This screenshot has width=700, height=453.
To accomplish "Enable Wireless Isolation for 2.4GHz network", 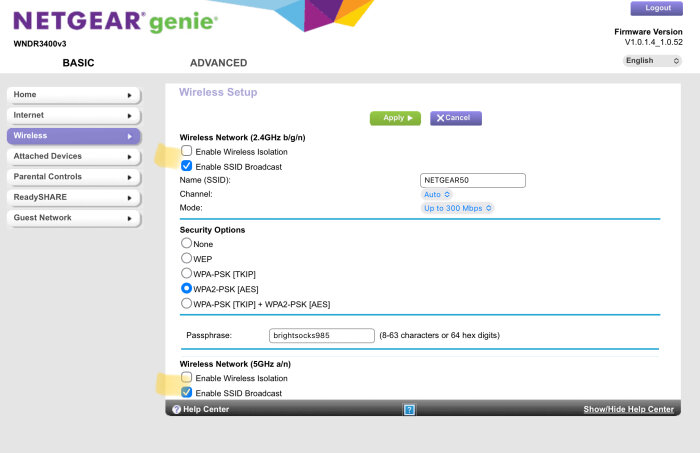I will pos(187,151).
